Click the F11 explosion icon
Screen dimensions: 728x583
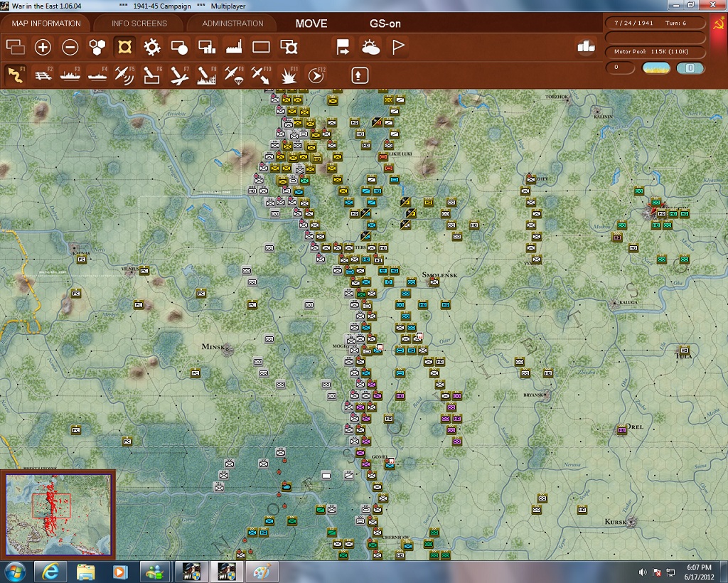[x=289, y=75]
